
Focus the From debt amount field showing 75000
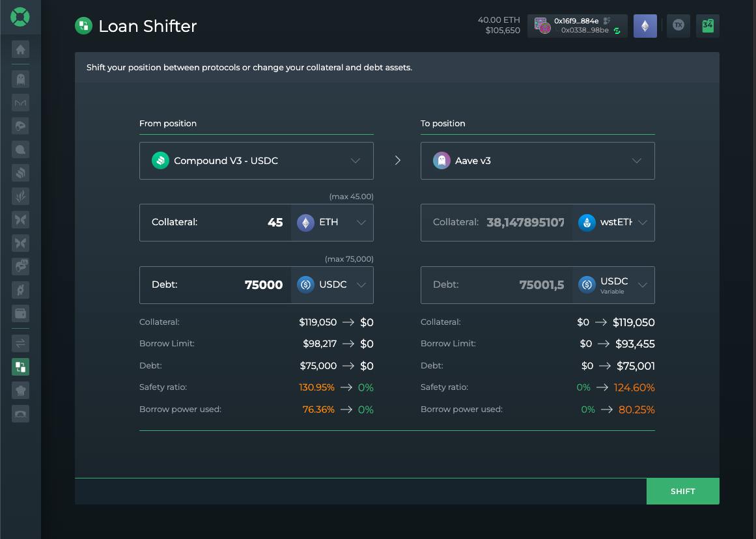click(x=215, y=285)
